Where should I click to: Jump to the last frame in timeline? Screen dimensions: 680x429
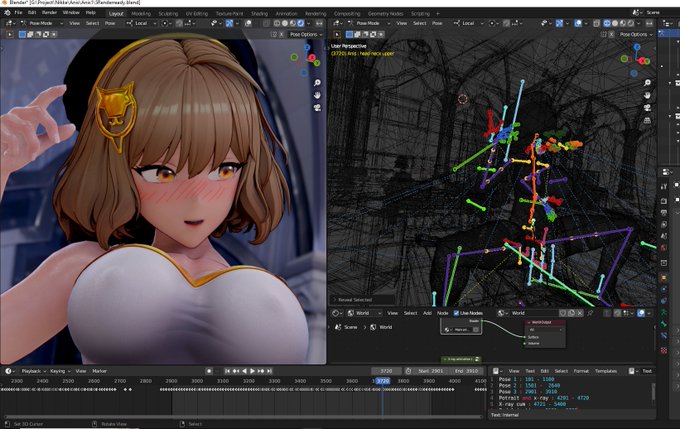click(269, 371)
